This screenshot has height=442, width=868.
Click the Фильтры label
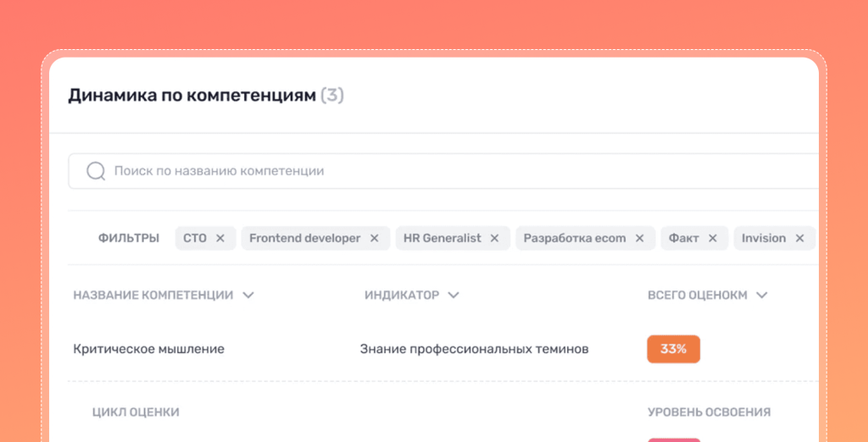(x=129, y=239)
